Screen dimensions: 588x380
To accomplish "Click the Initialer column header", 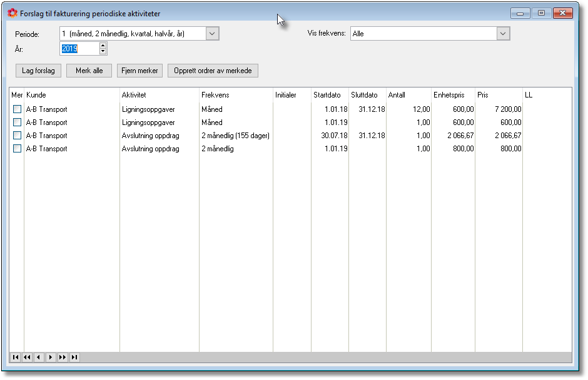I will pos(292,95).
